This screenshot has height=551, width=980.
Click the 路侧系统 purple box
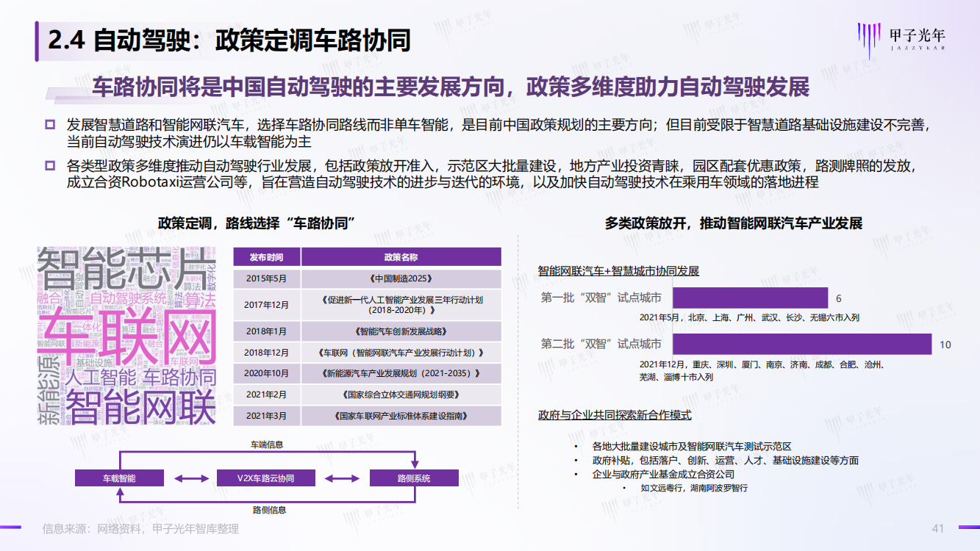(x=414, y=478)
